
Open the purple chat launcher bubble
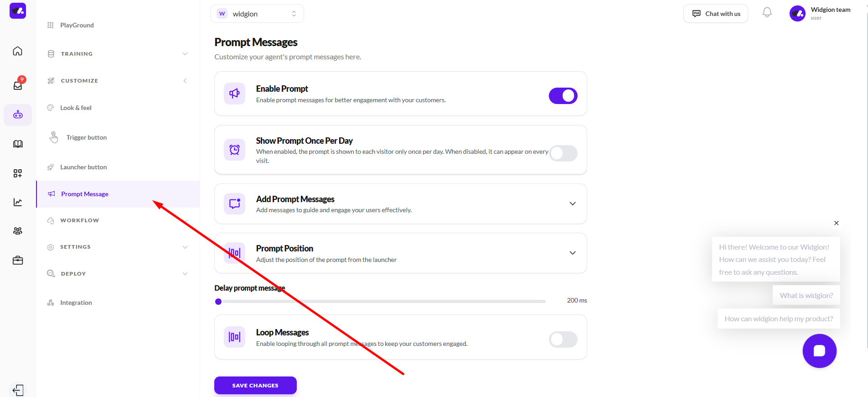(819, 351)
